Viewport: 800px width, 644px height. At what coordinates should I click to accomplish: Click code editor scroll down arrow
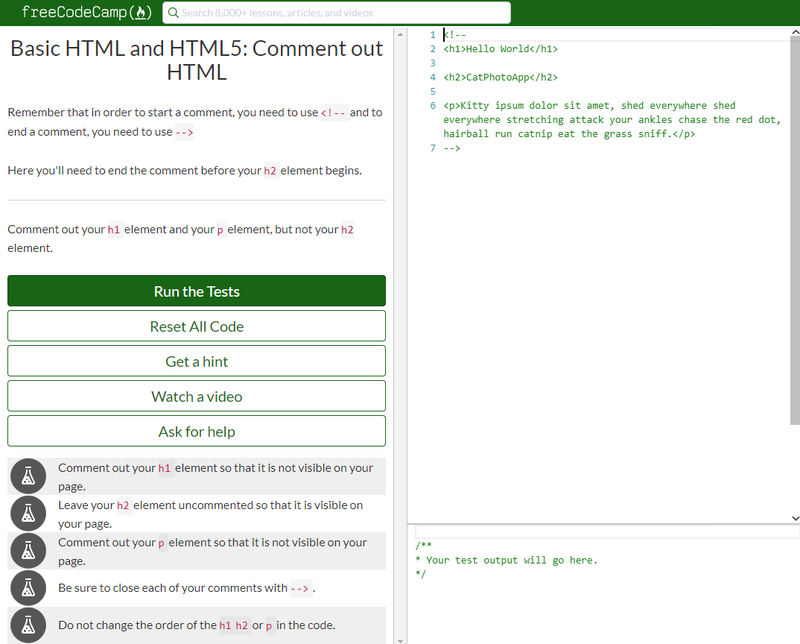[x=795, y=518]
